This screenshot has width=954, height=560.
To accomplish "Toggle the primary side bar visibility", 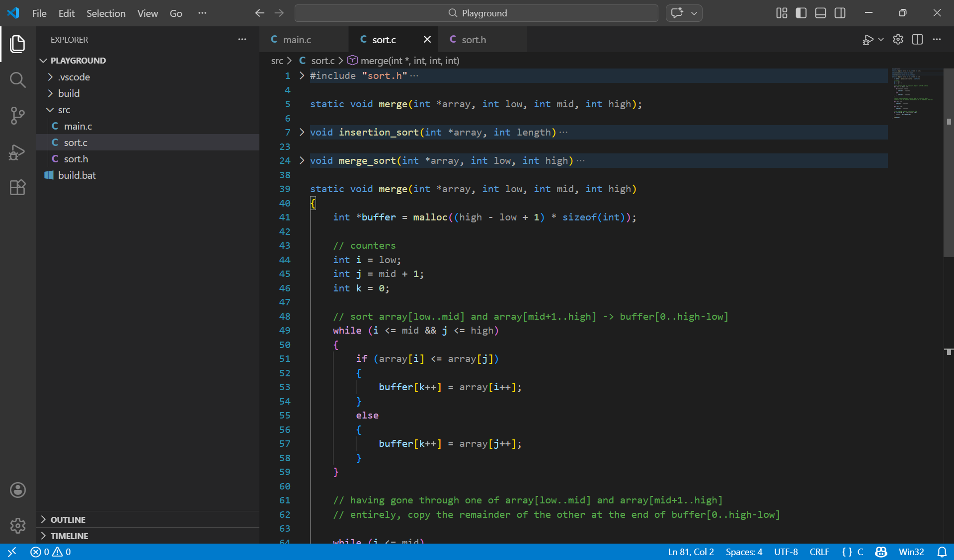I will click(801, 13).
